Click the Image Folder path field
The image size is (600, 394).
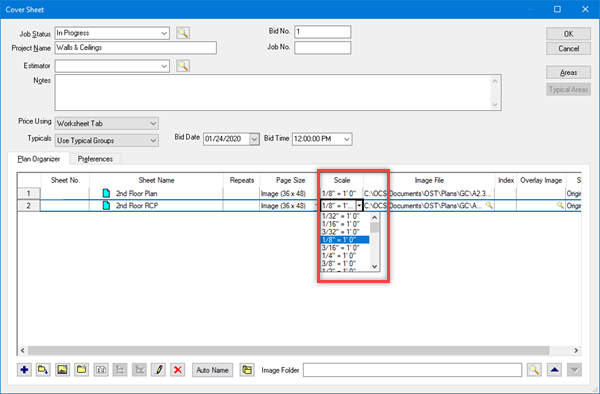412,370
